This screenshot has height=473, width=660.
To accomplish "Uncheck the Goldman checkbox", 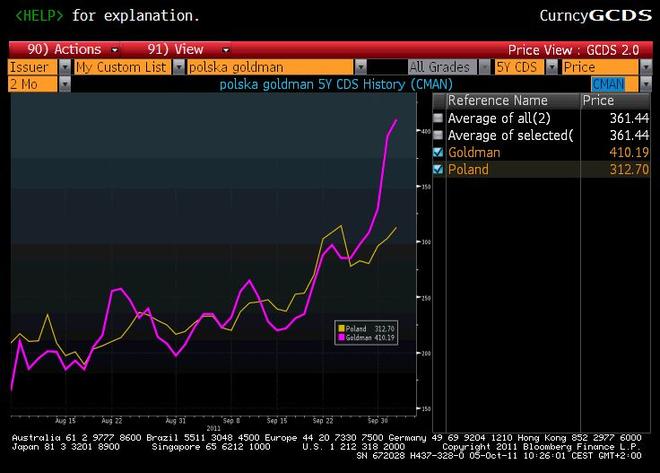I will pyautogui.click(x=438, y=152).
